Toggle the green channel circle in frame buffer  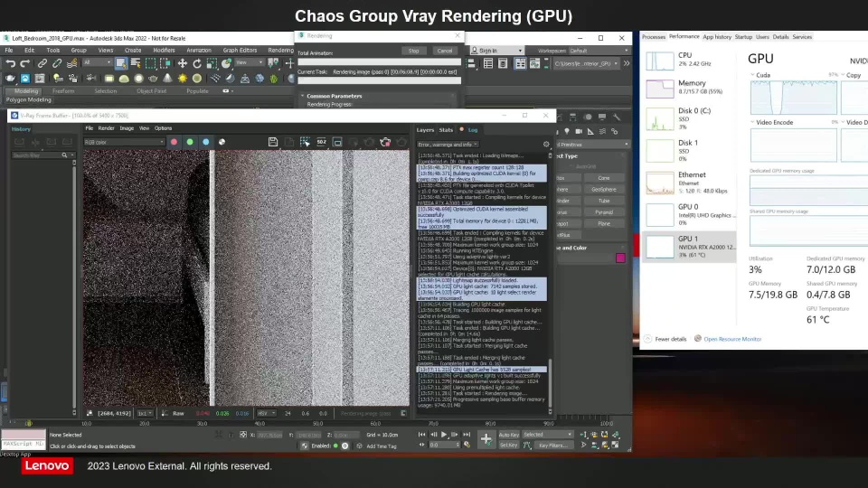click(x=190, y=142)
